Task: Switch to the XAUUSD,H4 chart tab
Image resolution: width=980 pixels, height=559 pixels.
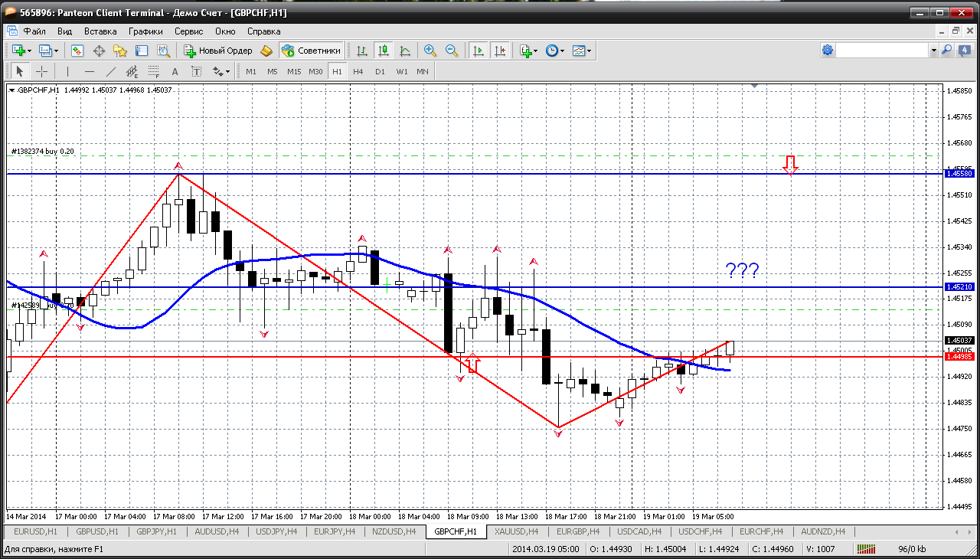Action: [x=517, y=531]
